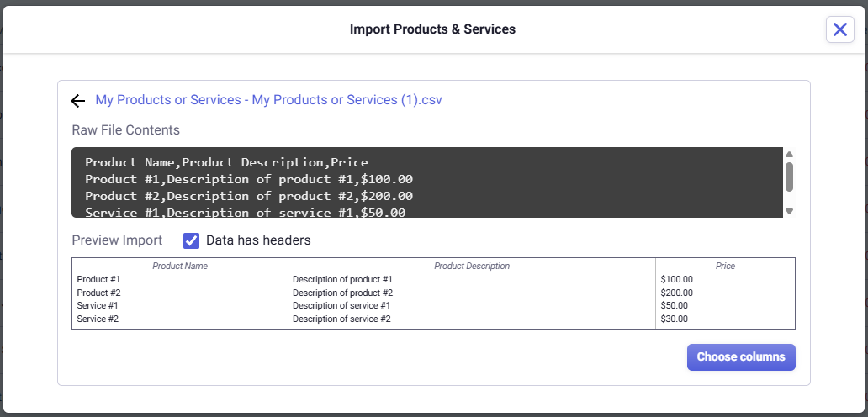This screenshot has height=417, width=868.
Task: Click the Product #1 cell in preview
Action: [98, 279]
